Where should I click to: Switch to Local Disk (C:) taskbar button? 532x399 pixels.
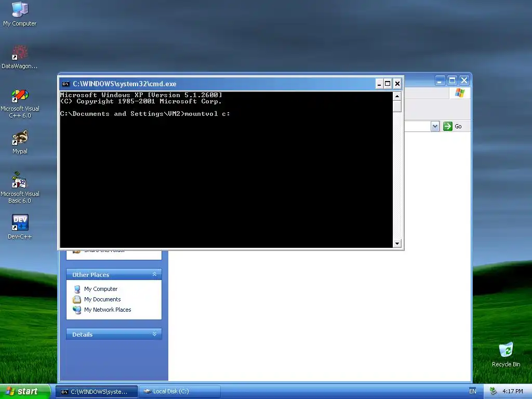point(179,392)
